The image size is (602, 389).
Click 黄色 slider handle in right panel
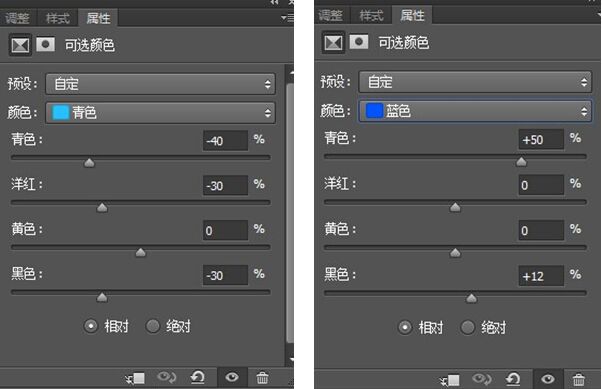pos(455,253)
